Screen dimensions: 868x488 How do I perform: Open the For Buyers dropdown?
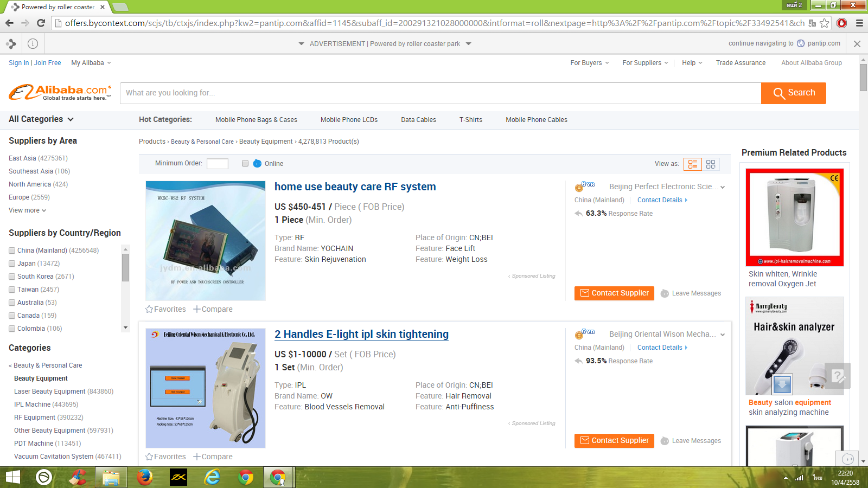590,63
